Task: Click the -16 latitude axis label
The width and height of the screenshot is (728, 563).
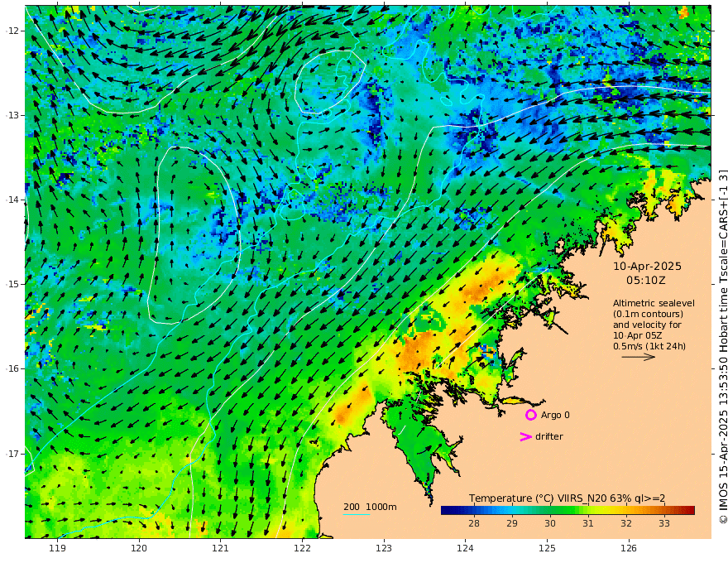Action: 12,368
